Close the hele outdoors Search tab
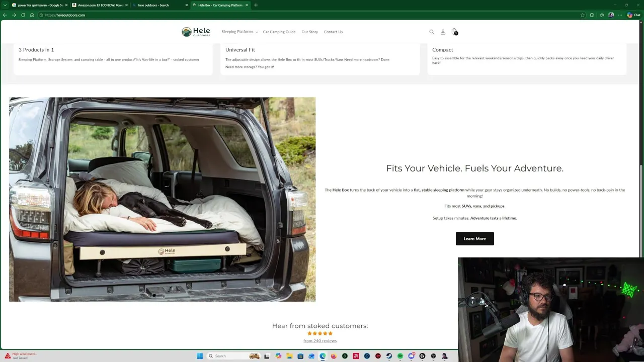The image size is (644, 362). coord(187,5)
